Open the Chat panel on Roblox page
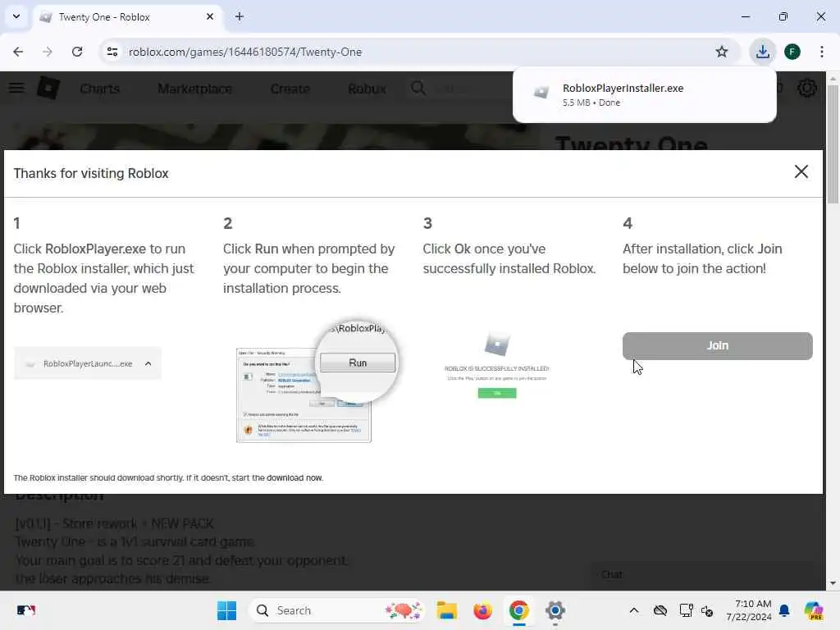840x630 pixels. 702,574
